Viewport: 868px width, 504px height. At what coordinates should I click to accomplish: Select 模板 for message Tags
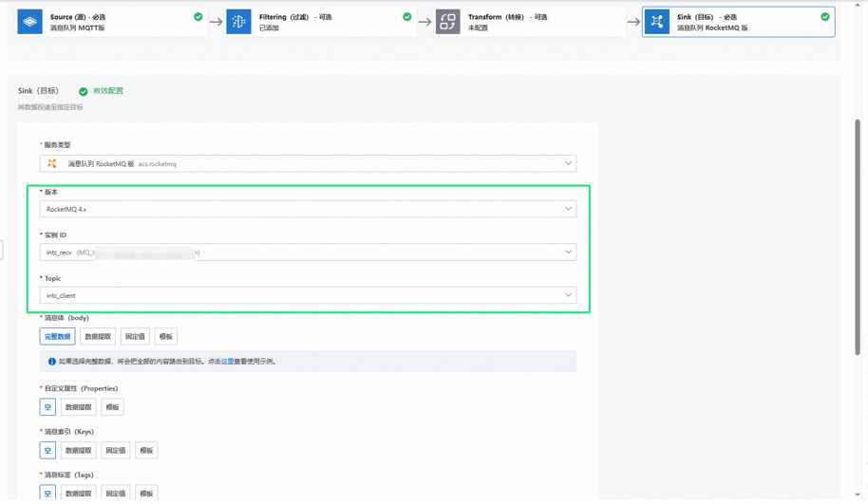[x=146, y=493]
